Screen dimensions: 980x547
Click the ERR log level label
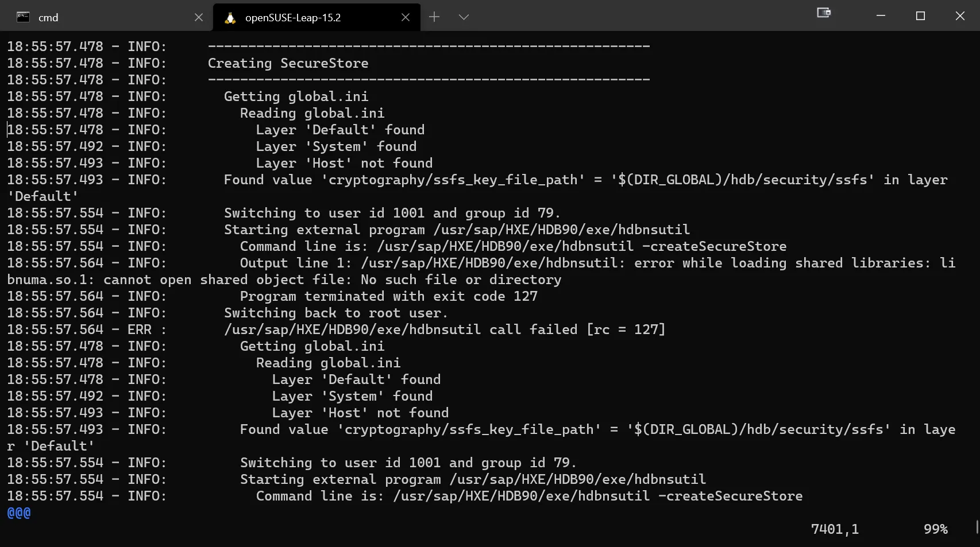click(x=140, y=329)
